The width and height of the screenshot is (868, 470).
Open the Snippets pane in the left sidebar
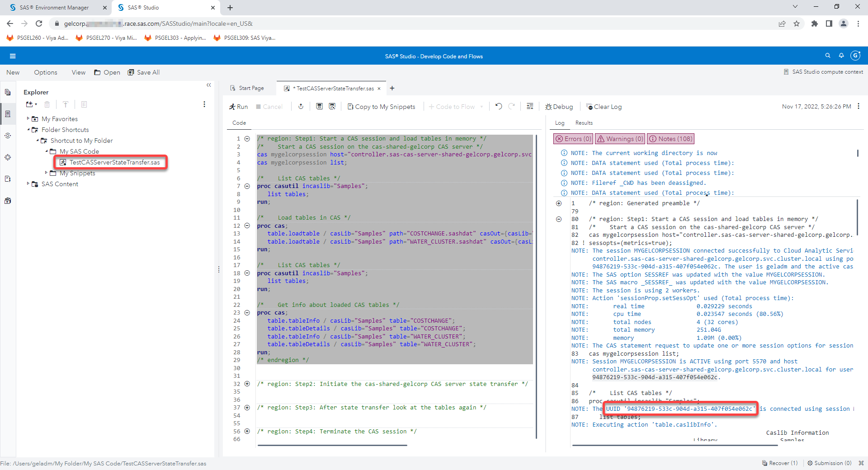tap(8, 179)
